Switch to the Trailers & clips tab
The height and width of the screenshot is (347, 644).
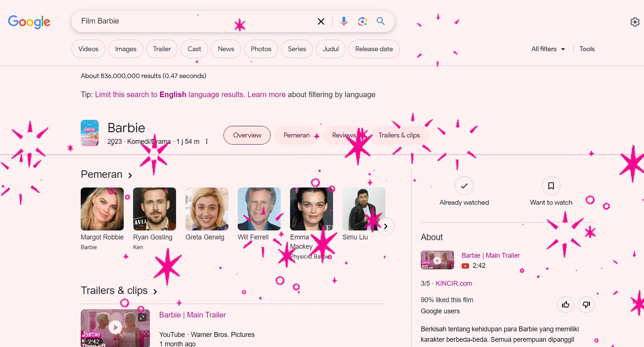(399, 135)
